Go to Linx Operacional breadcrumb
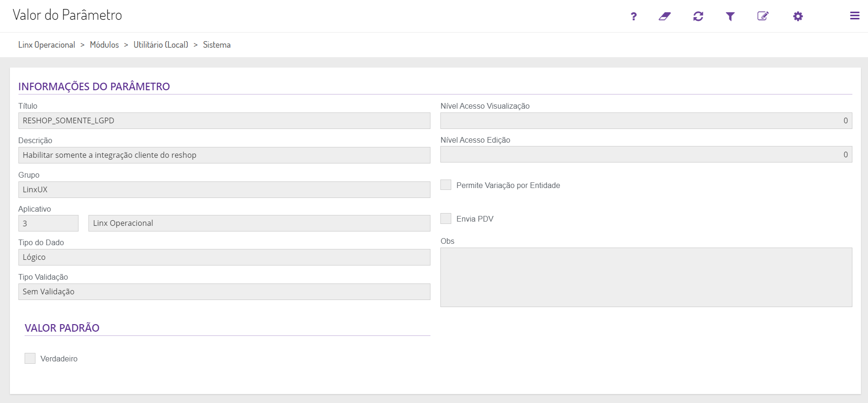This screenshot has height=403, width=868. (47, 45)
